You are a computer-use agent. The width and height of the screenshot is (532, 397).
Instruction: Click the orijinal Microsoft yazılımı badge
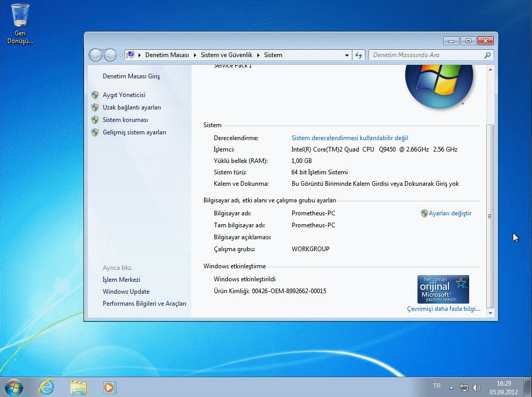click(x=443, y=289)
